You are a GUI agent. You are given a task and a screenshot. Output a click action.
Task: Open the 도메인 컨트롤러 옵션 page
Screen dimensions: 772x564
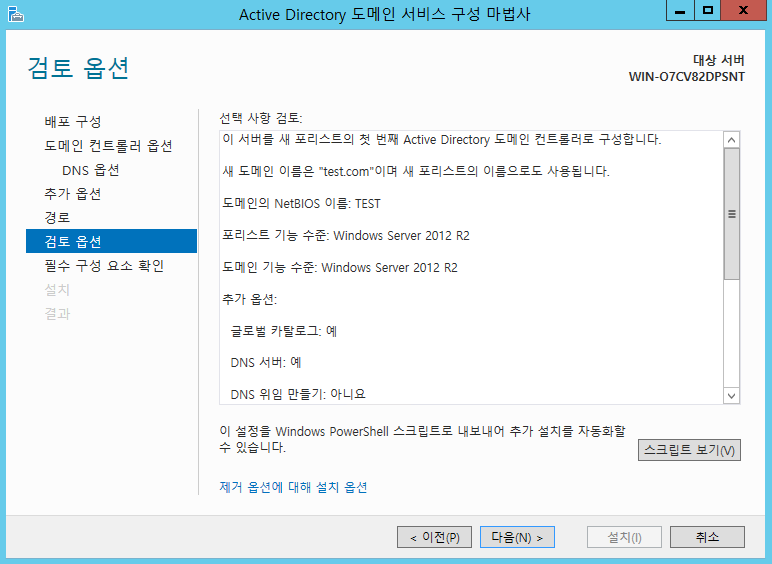click(x=108, y=146)
